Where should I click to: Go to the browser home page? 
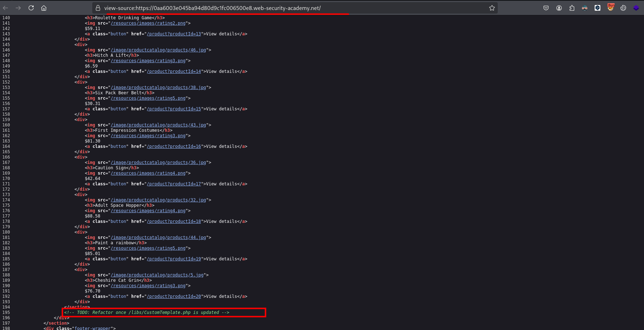[44, 8]
